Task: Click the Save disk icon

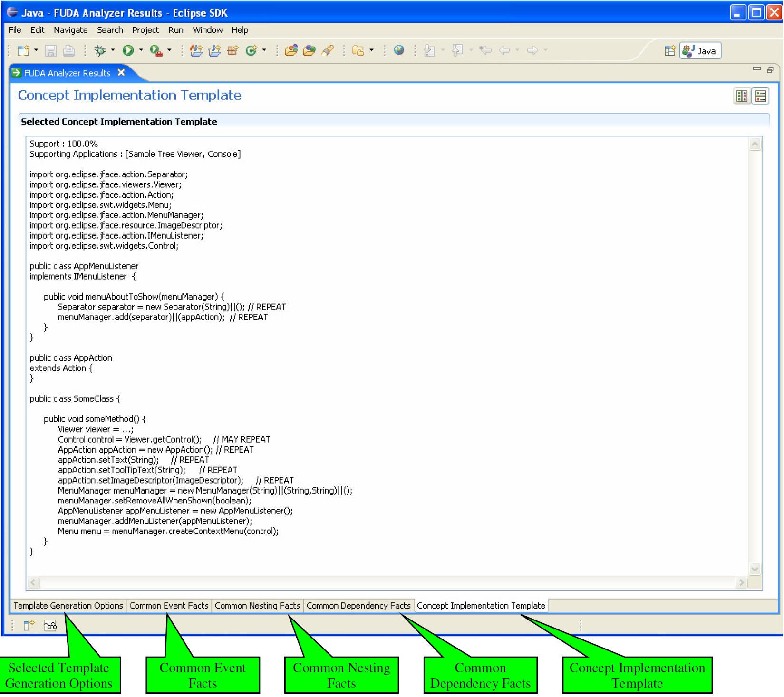Action: tap(51, 50)
